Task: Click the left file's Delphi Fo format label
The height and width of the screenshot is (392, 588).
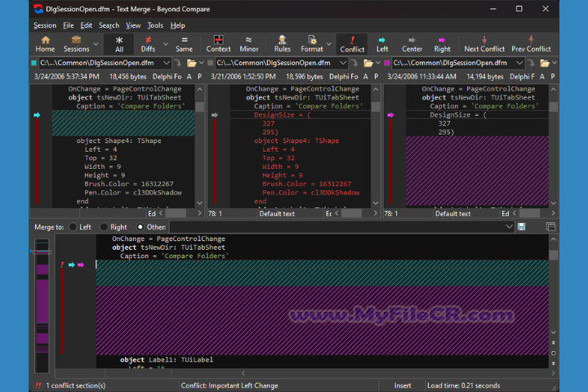Action: [167, 77]
